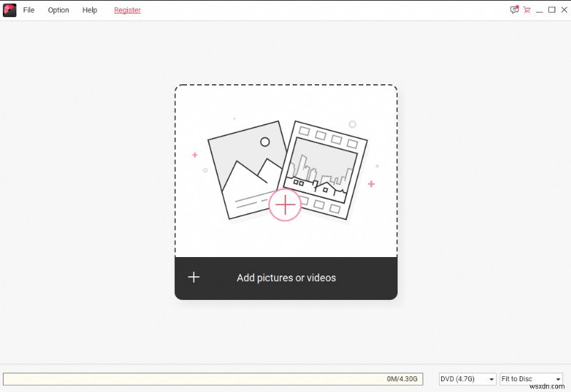
Task: Open the Help menu
Action: click(x=90, y=10)
